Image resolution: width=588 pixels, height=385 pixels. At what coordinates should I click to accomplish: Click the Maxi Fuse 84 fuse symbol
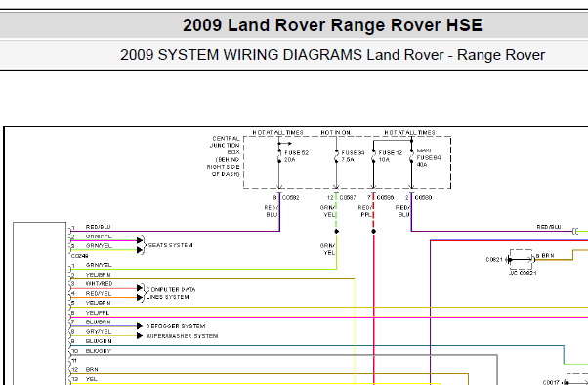pyautogui.click(x=411, y=156)
